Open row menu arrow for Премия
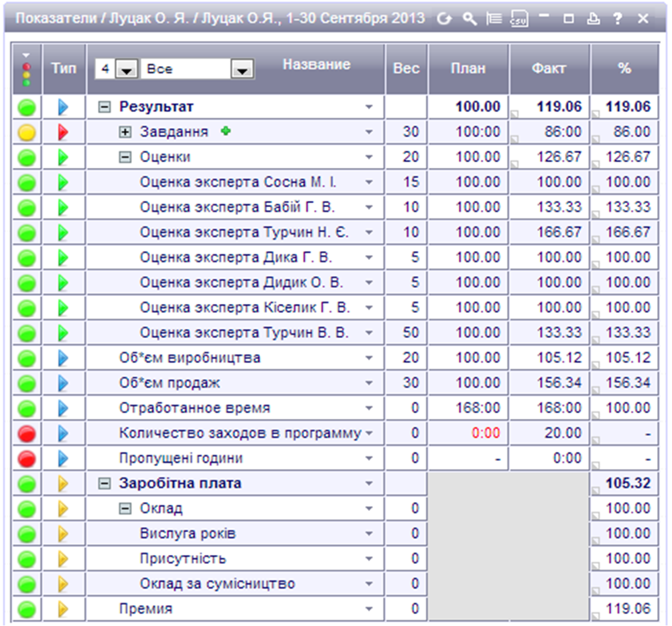Image resolution: width=672 pixels, height=626 pixels. click(369, 609)
